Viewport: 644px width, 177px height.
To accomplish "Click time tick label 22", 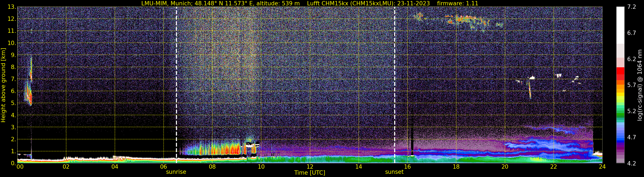I will pos(554,167).
